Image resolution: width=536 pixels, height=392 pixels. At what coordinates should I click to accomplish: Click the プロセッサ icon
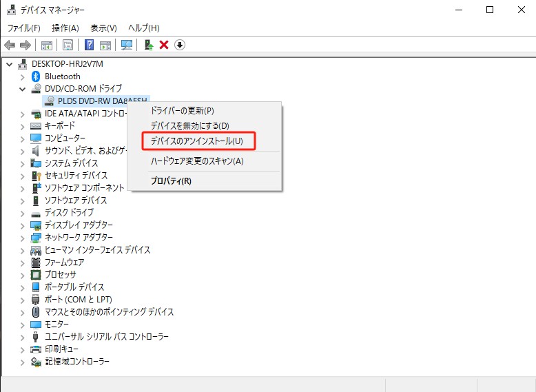36,275
